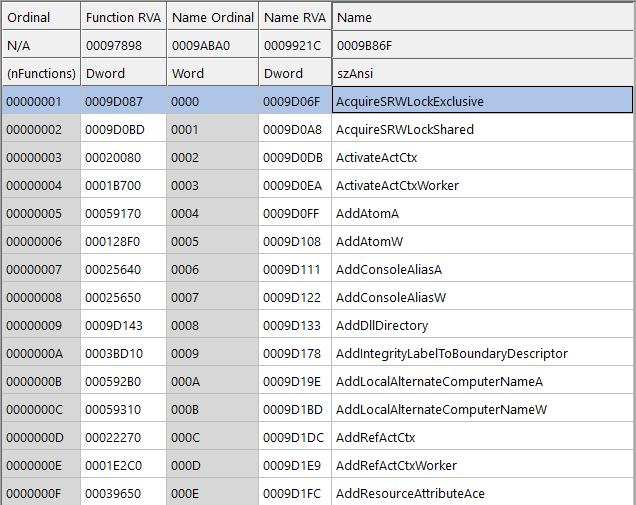Screen dimensions: 636x505
Task: Click Name Ordinal value 000C
Action: pyautogui.click(x=213, y=437)
